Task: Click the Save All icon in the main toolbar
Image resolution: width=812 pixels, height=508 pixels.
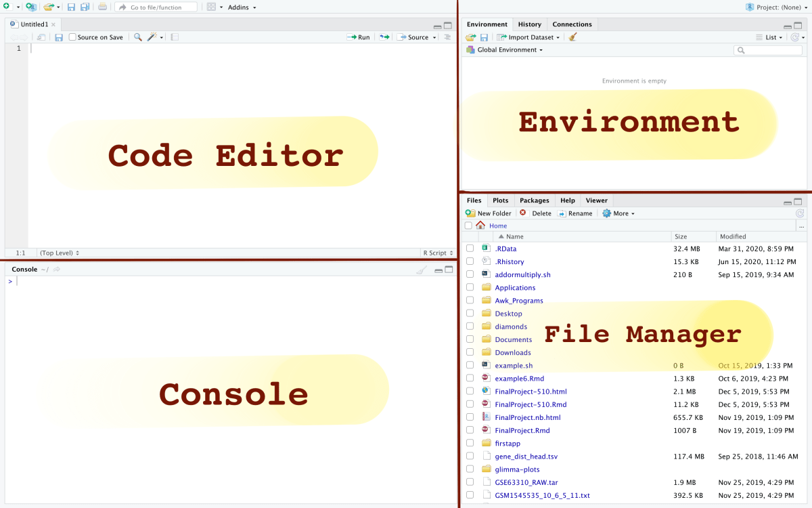Action: pyautogui.click(x=84, y=7)
